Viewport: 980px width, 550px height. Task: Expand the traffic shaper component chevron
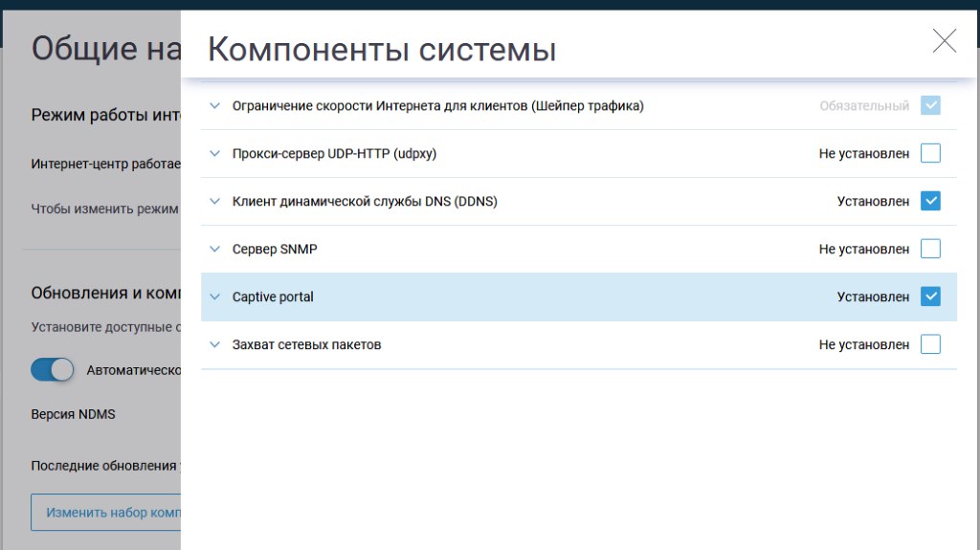click(x=214, y=106)
